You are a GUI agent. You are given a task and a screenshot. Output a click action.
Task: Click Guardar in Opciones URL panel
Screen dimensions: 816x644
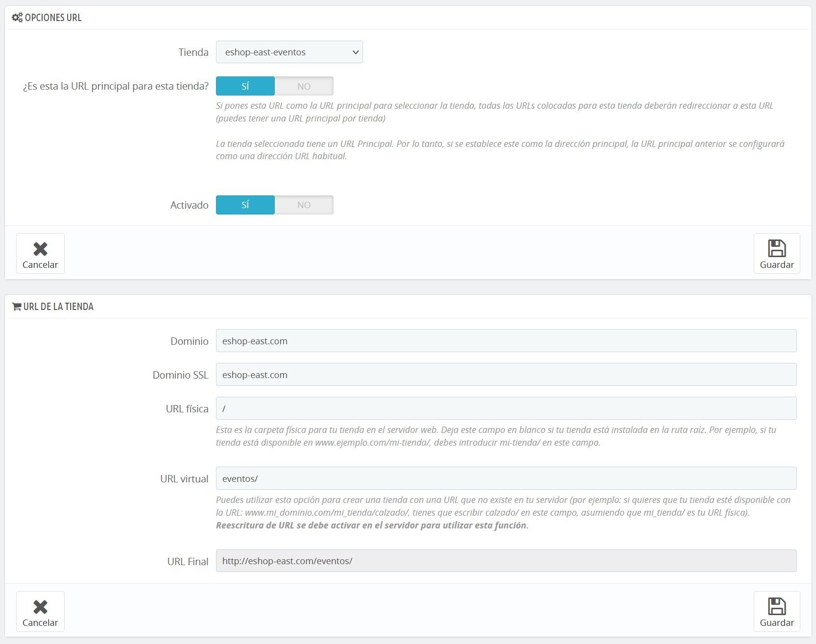click(x=777, y=254)
